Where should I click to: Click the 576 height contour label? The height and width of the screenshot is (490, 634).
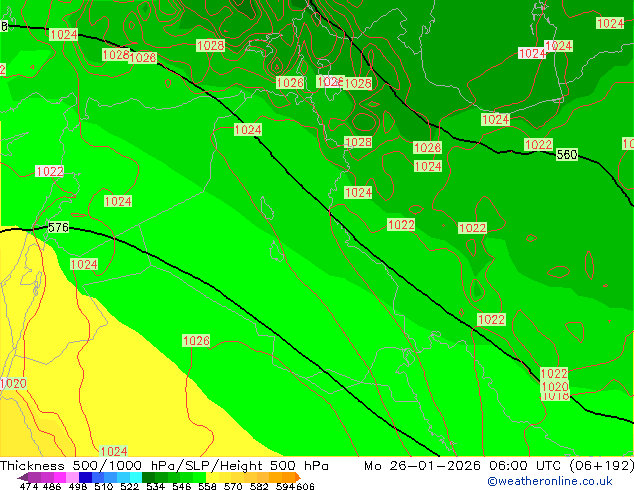click(58, 228)
